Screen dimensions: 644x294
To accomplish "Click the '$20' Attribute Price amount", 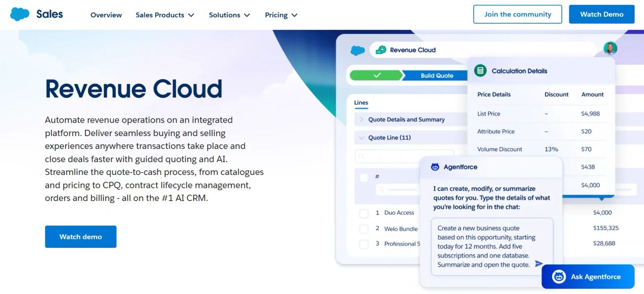I will click(x=586, y=131).
